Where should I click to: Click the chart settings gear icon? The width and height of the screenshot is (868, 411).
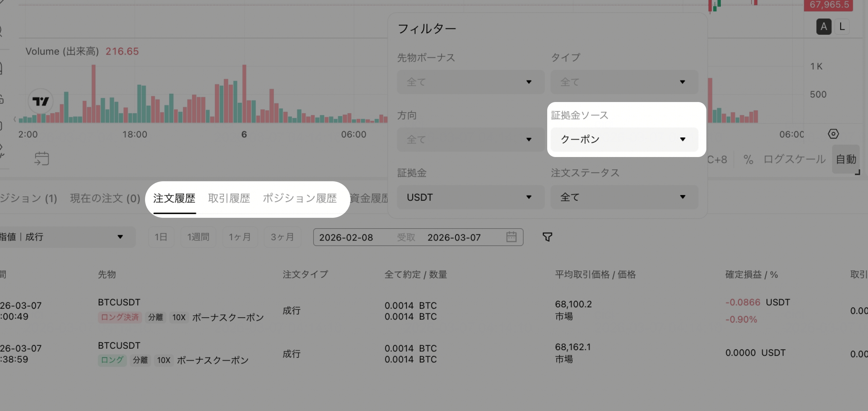click(x=833, y=134)
